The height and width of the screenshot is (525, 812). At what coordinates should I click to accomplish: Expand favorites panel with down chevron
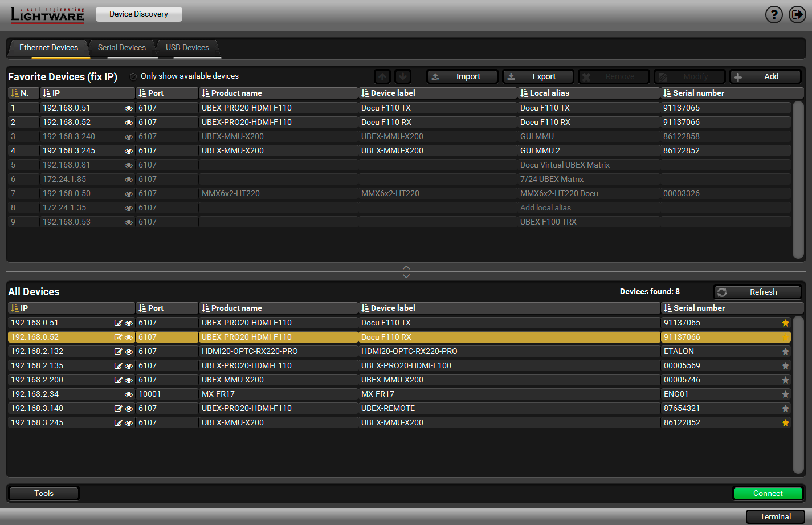(406, 276)
